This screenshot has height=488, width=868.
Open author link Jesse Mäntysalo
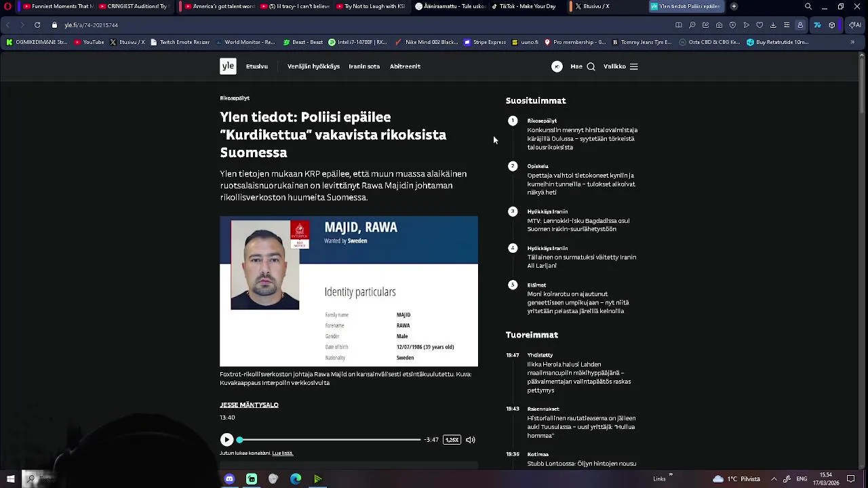[249, 405]
